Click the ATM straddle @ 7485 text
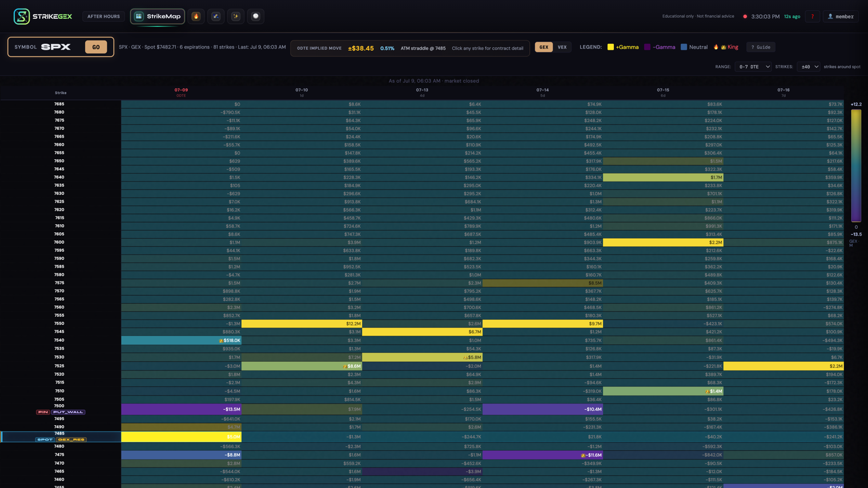Image resolution: width=868 pixels, height=488 pixels. click(423, 48)
